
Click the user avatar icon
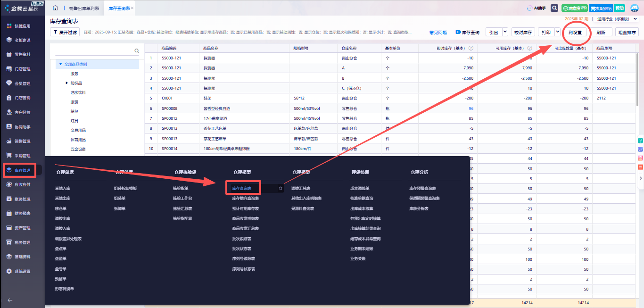(x=634, y=8)
